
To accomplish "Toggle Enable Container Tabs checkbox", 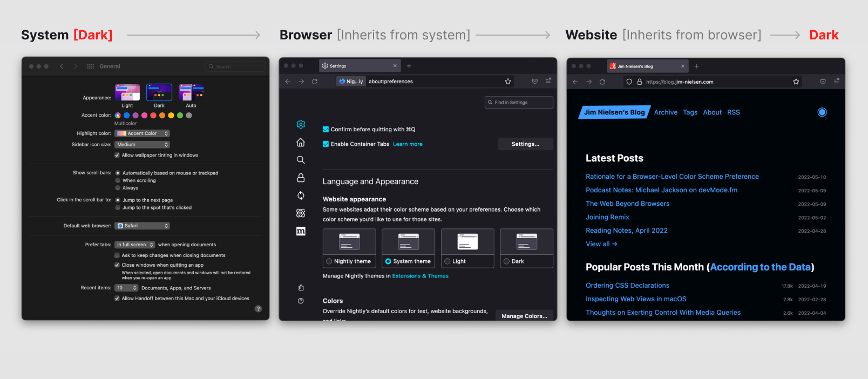I will click(x=325, y=144).
